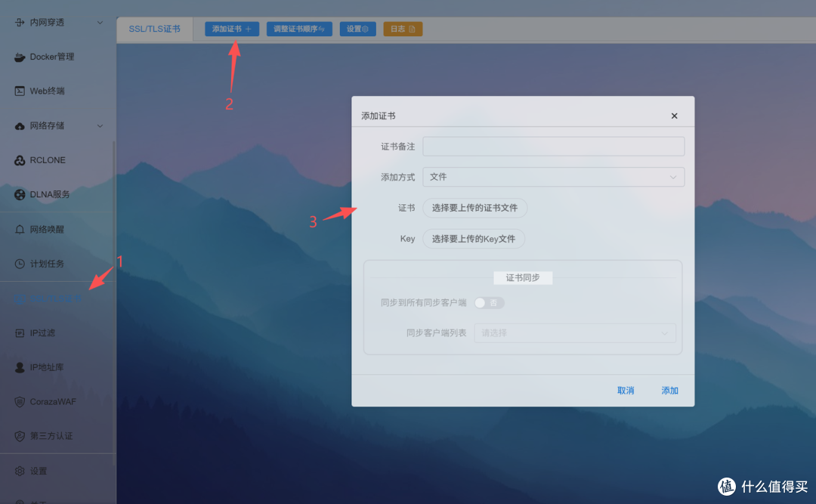The width and height of the screenshot is (816, 504).
Task: Click 添加 to confirm certificate
Action: [x=669, y=391]
